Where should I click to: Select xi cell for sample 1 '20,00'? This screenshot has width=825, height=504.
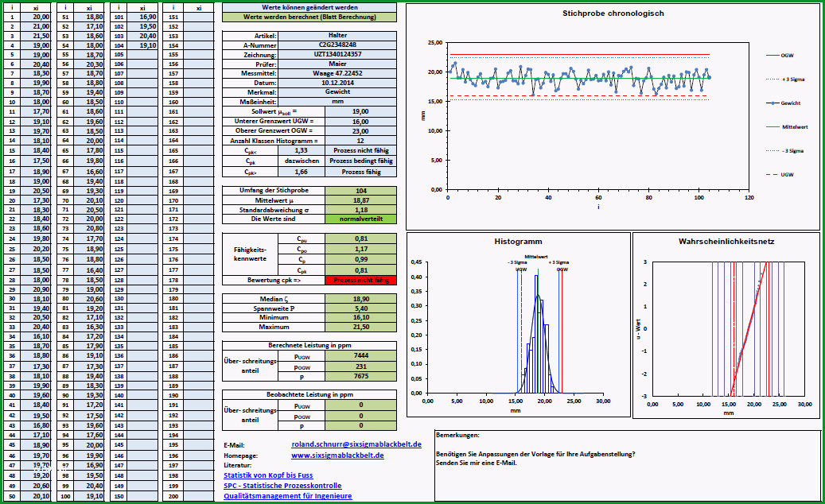(37, 17)
